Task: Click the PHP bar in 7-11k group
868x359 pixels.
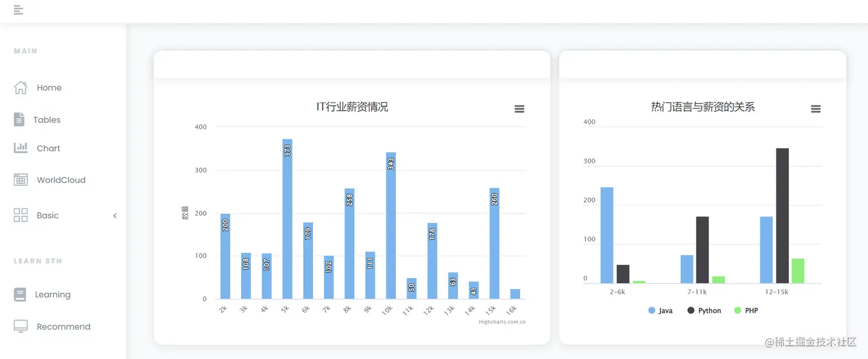Action: (719, 280)
